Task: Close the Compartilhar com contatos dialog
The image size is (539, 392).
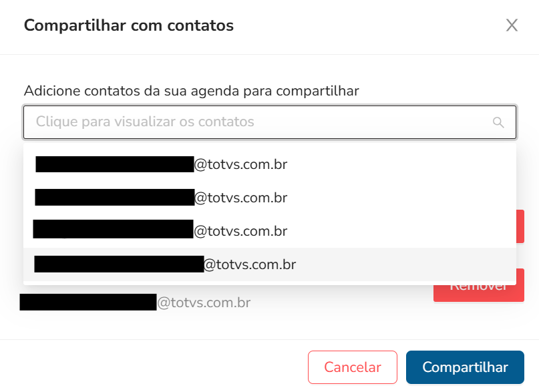Action: pyautogui.click(x=512, y=25)
